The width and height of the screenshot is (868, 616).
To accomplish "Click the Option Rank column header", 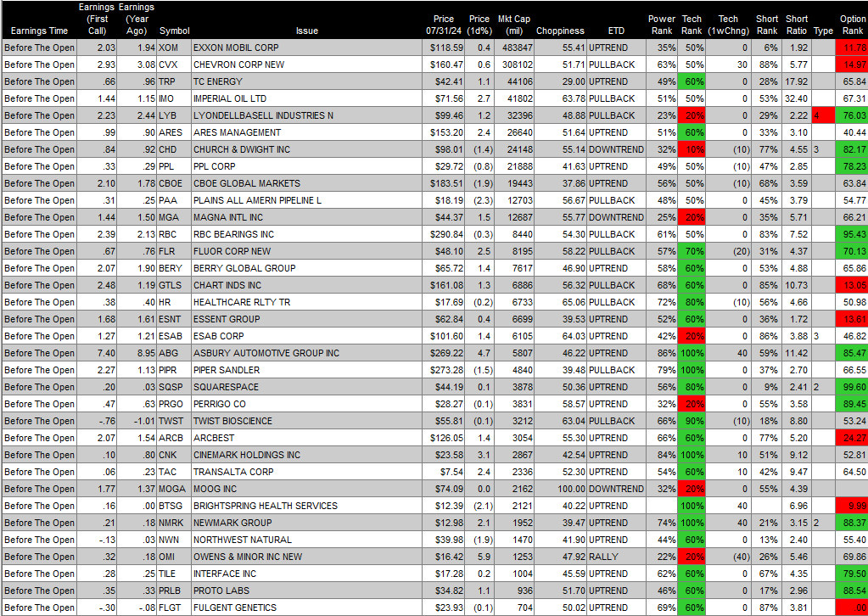I will 853,25.
